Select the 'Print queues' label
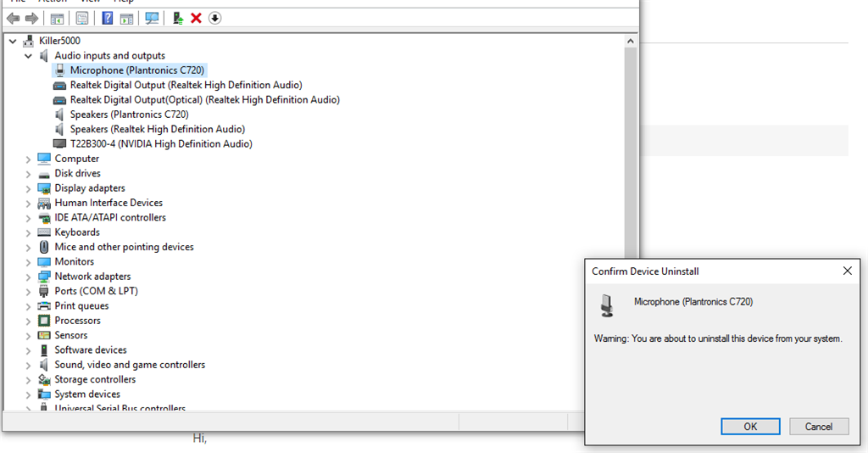This screenshot has width=868, height=453. tap(81, 305)
